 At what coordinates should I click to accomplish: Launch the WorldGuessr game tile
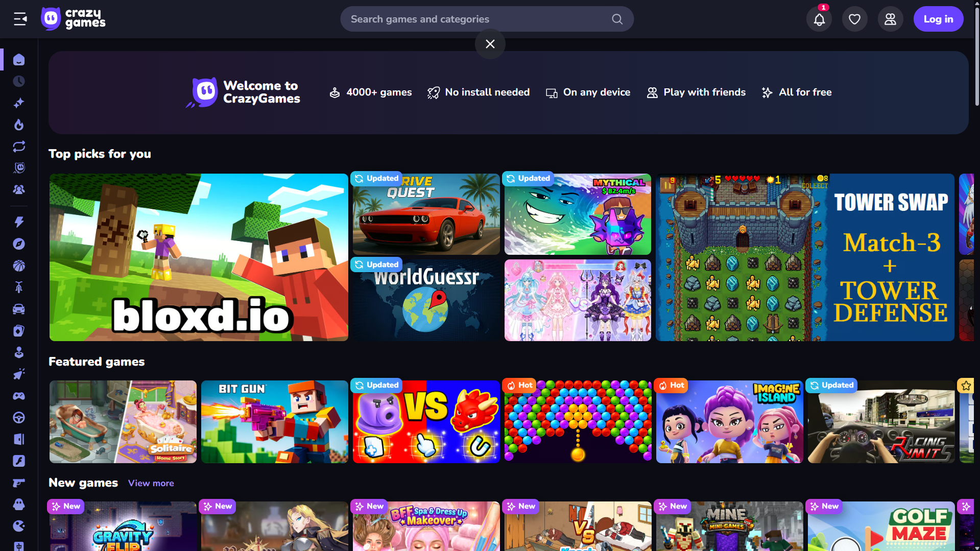(x=426, y=300)
